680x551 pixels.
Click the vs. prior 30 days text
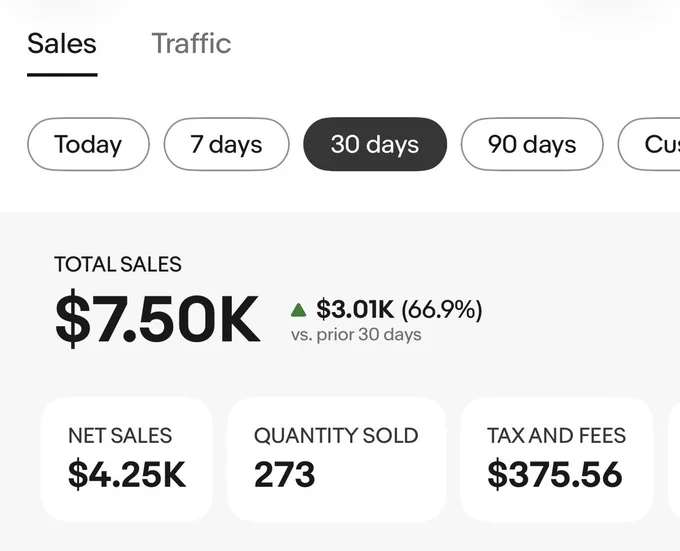point(356,335)
